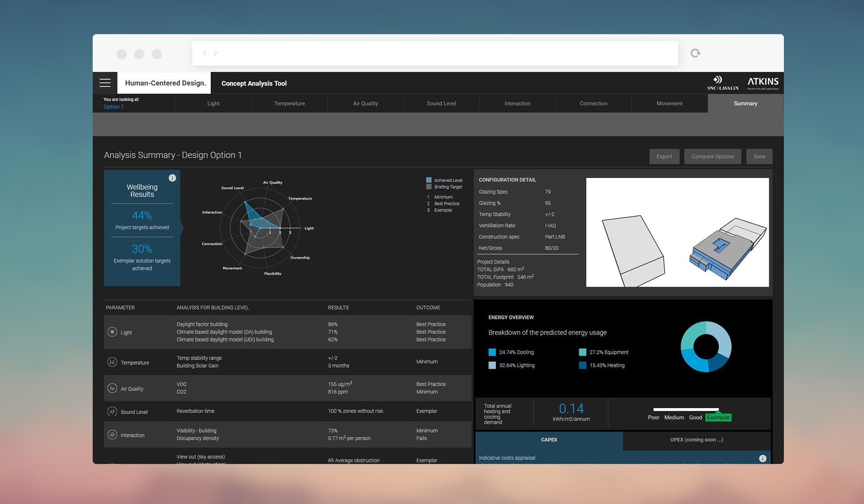Viewport: 864px width, 504px height.
Task: Select the Movement tab
Action: (x=669, y=103)
